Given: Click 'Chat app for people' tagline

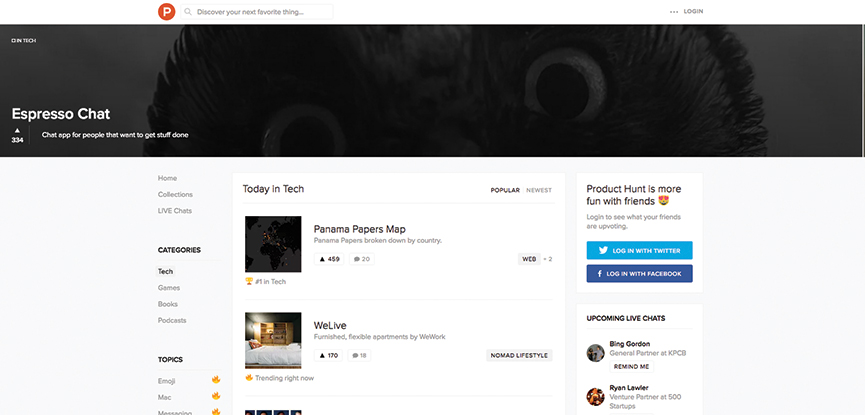Looking at the screenshot, I should pos(115,135).
